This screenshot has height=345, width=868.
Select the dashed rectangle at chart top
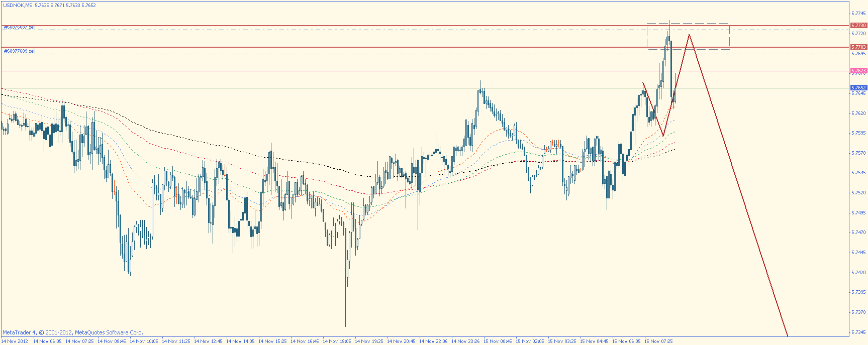688,36
